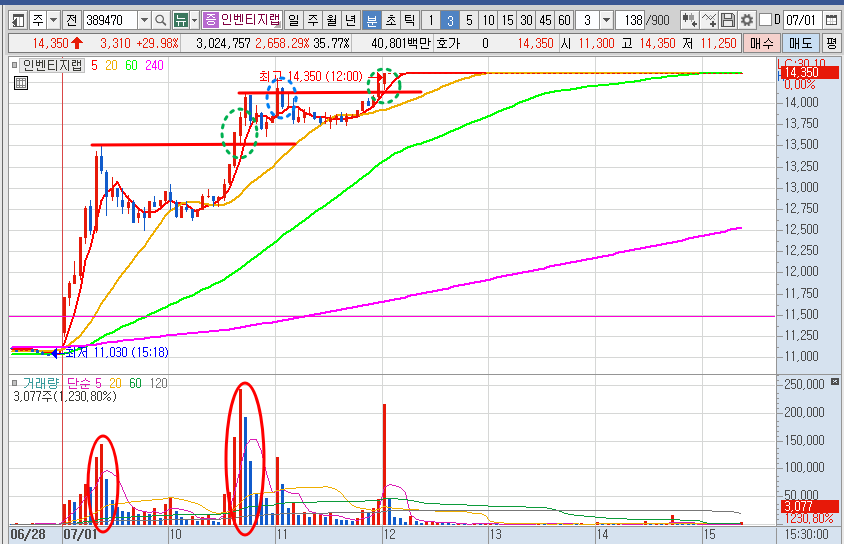Image resolution: width=844 pixels, height=544 pixels.
Task: Click the date field showing 07/01
Action: 803,20
